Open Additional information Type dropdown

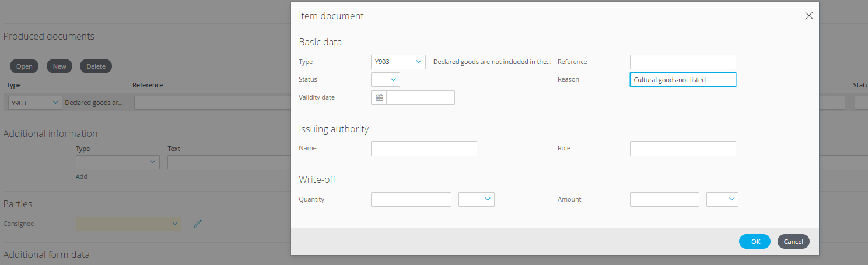coord(117,162)
